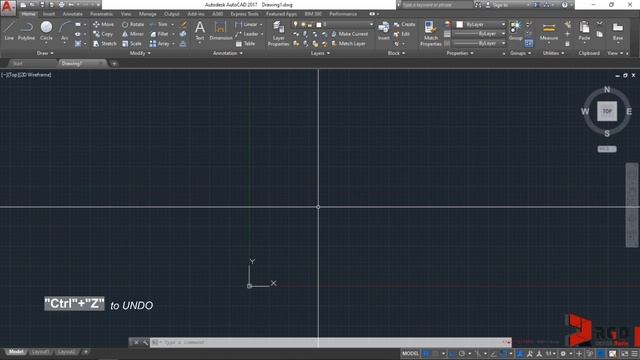Select the Text annotation tool
Screen dimensions: 640x360
pos(200,31)
